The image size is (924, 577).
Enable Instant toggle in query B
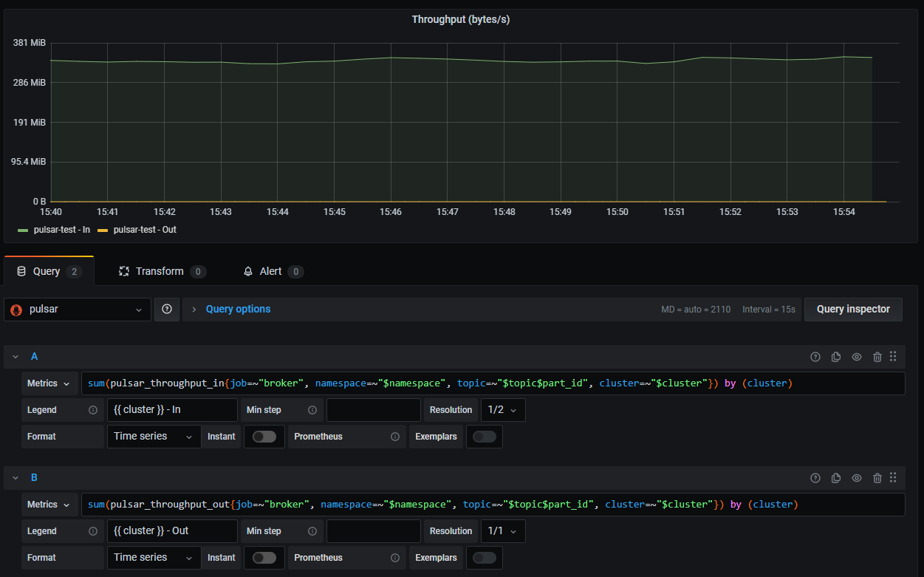(x=264, y=558)
